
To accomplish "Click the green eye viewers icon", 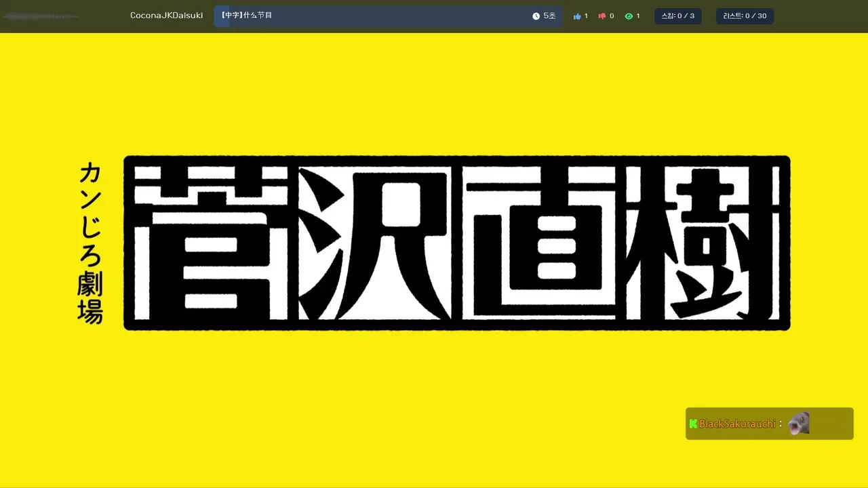I will [x=629, y=16].
